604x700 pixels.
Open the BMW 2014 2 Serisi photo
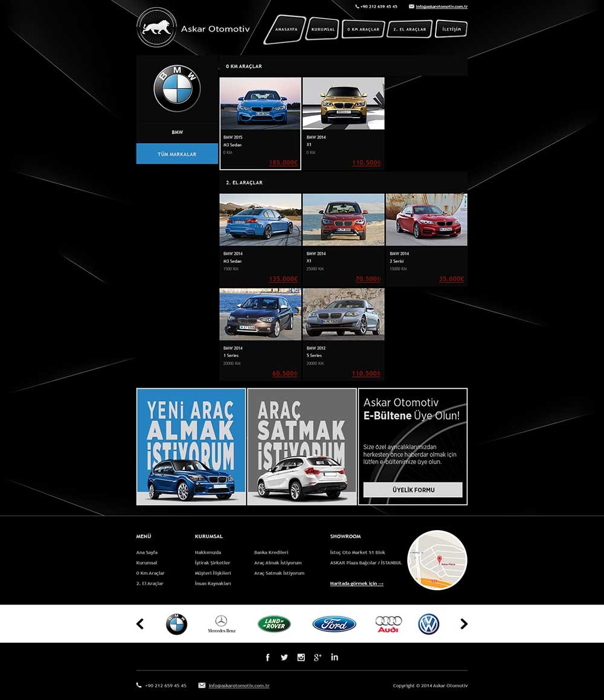tap(426, 220)
